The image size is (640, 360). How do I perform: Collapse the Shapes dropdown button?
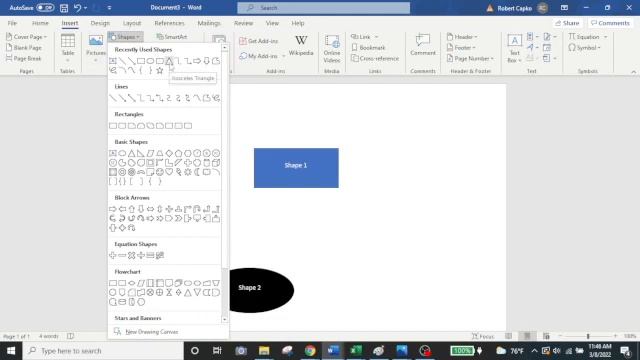tap(126, 37)
